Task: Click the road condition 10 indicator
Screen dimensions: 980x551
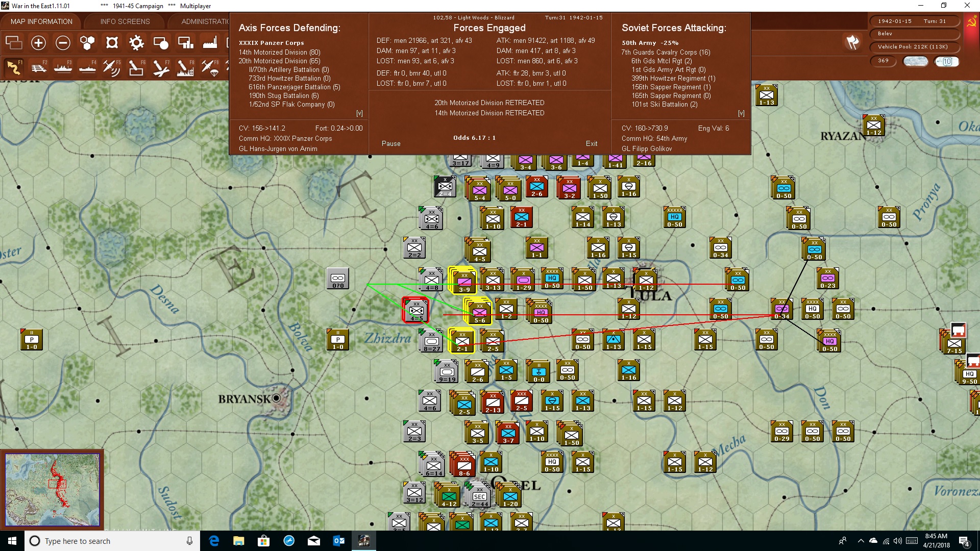Action: tap(947, 61)
